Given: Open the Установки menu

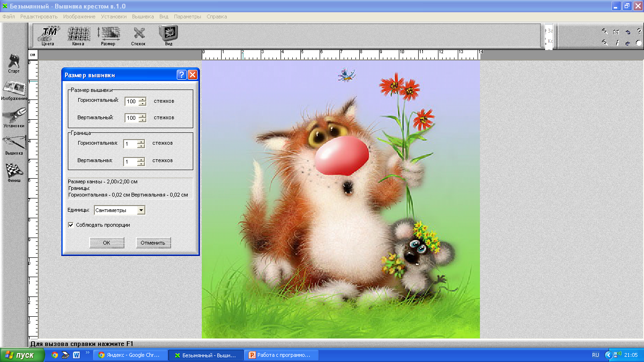Looking at the screenshot, I should pyautogui.click(x=114, y=16).
